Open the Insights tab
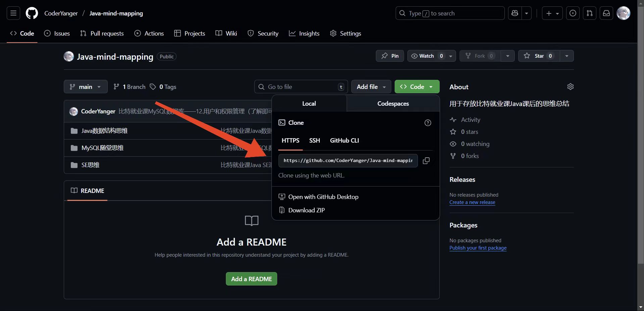The image size is (644, 311). [304, 33]
